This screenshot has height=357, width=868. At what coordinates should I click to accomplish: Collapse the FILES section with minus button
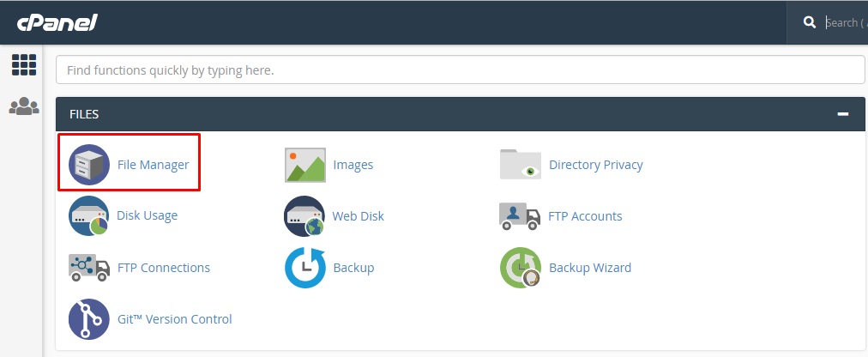[x=843, y=114]
